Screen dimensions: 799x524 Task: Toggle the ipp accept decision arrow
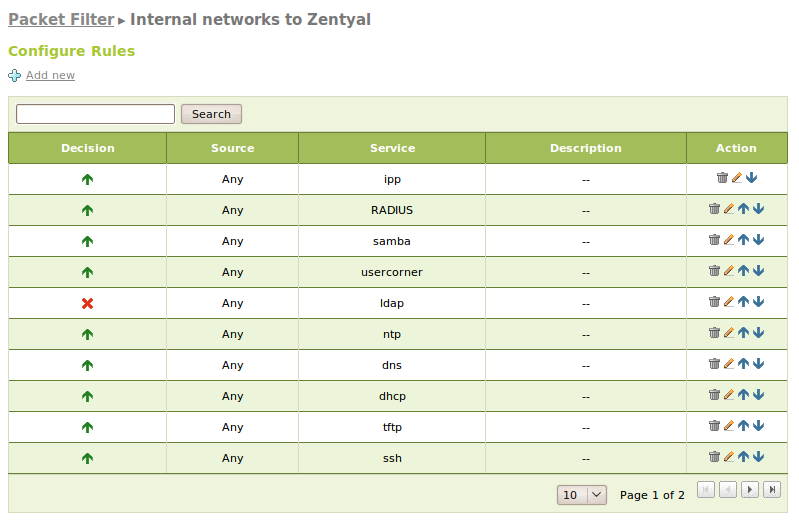(88, 179)
